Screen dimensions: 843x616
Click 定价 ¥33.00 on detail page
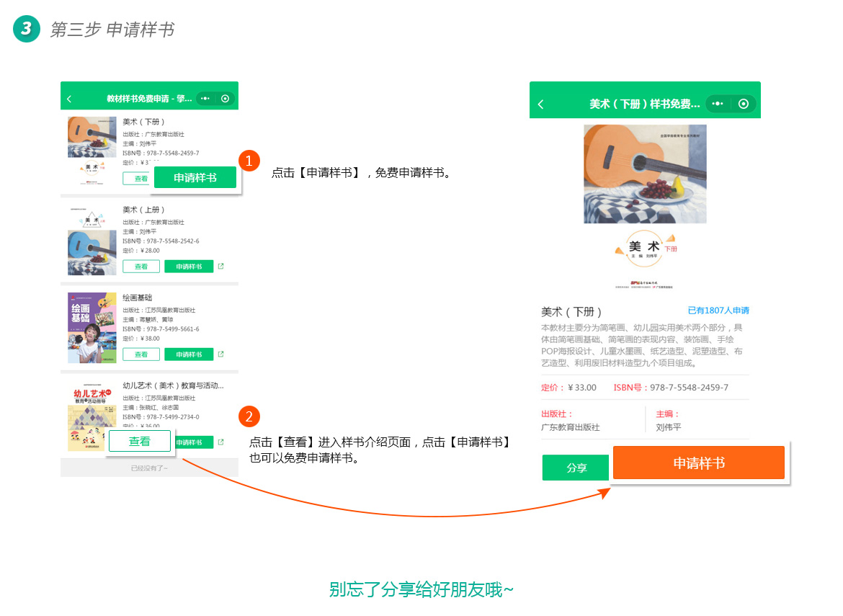[568, 387]
